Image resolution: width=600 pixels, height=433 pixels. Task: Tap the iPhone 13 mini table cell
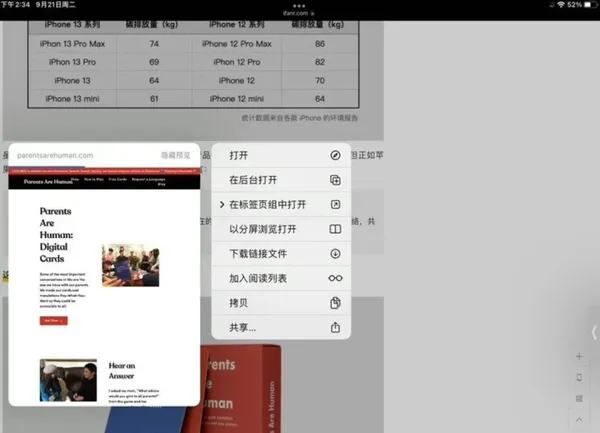pos(72,99)
